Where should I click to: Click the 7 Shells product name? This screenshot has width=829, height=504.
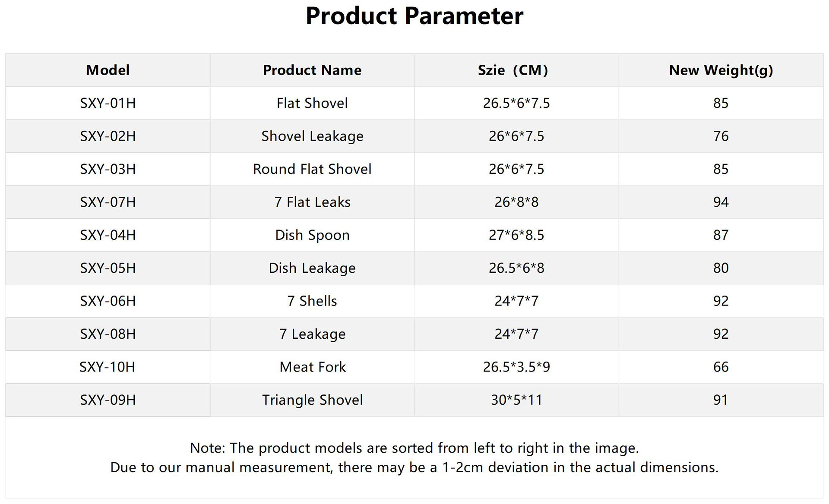point(312,301)
